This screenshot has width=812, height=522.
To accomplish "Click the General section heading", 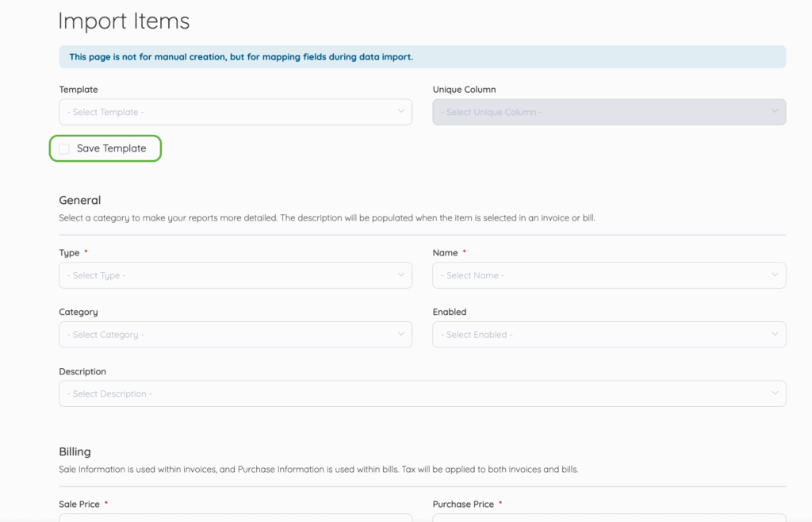I will (80, 200).
